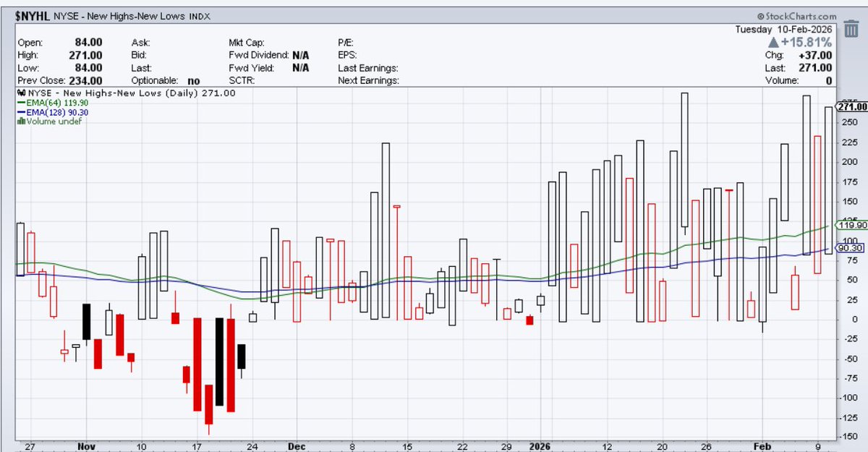The image size is (868, 452).
Task: Click the Bid label
Action: point(140,55)
